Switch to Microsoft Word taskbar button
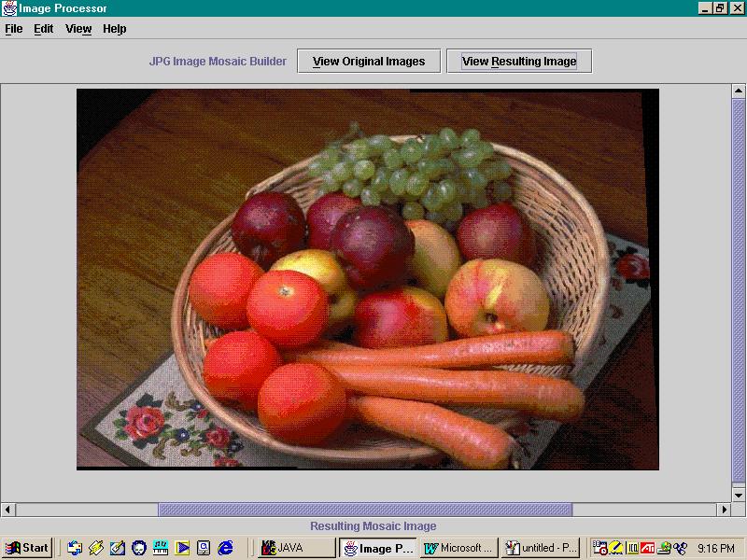This screenshot has height=560, width=747. pos(458,548)
